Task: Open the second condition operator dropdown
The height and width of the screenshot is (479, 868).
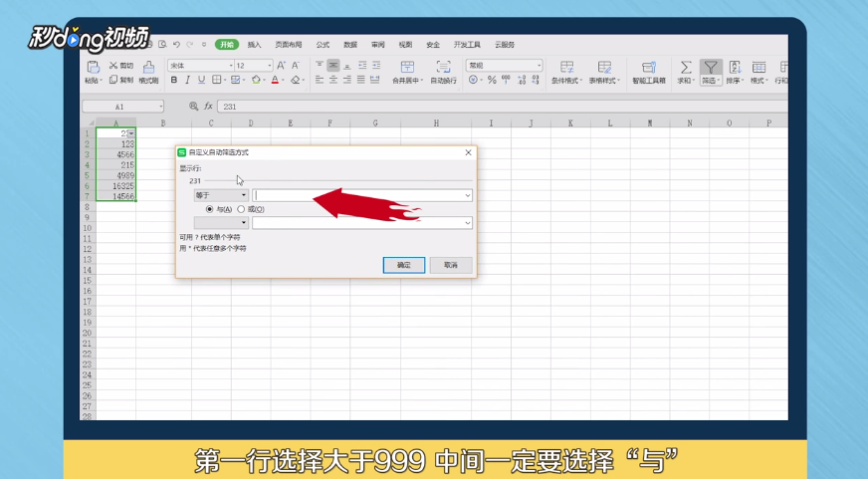Action: [x=221, y=223]
